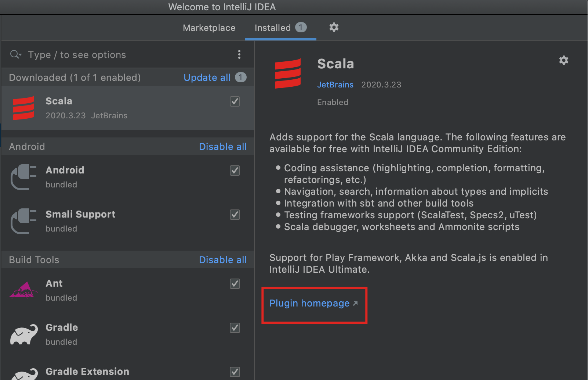
Task: Click the Scala title in details panel
Action: tap(335, 64)
